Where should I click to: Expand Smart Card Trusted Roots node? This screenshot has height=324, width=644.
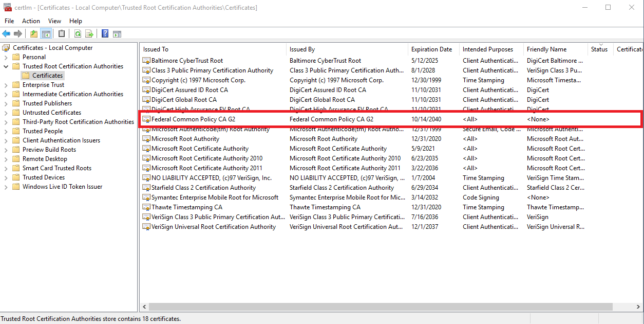(x=6, y=168)
